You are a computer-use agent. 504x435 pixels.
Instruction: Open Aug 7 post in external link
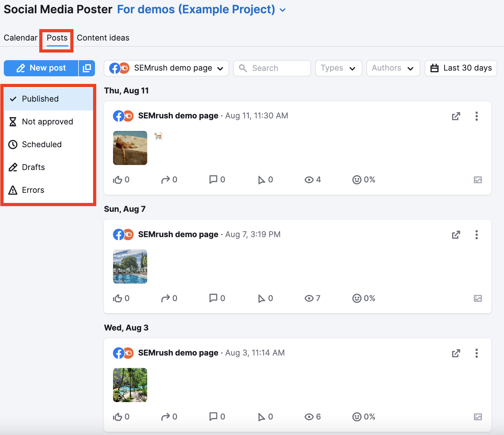(x=456, y=235)
